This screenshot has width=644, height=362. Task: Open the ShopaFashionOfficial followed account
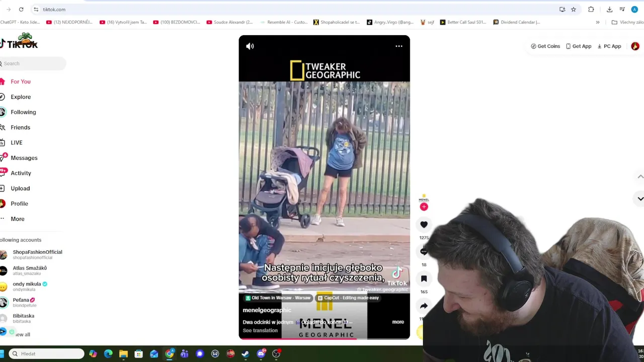click(32, 254)
